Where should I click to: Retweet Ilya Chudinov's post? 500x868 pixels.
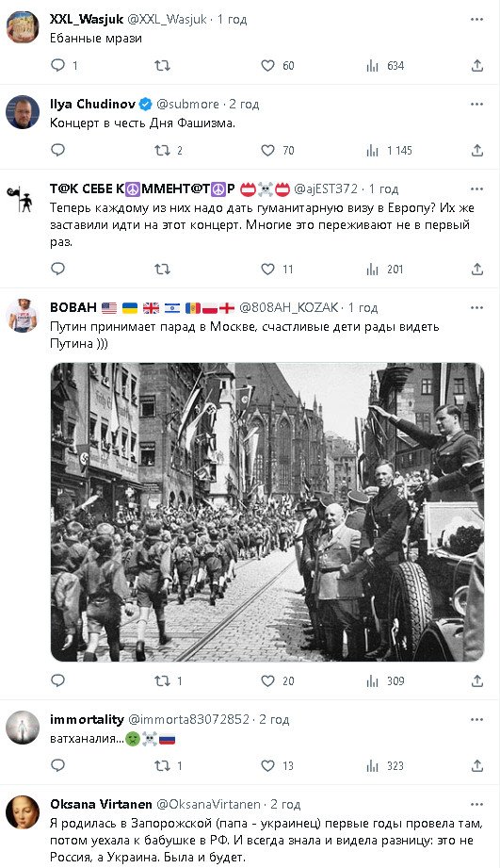click(x=169, y=151)
